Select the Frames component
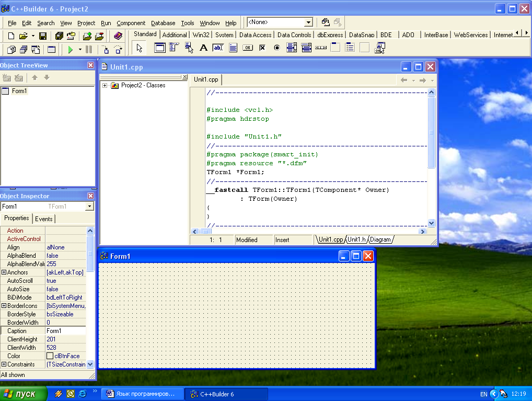The height and width of the screenshot is (401, 532). (x=160, y=48)
